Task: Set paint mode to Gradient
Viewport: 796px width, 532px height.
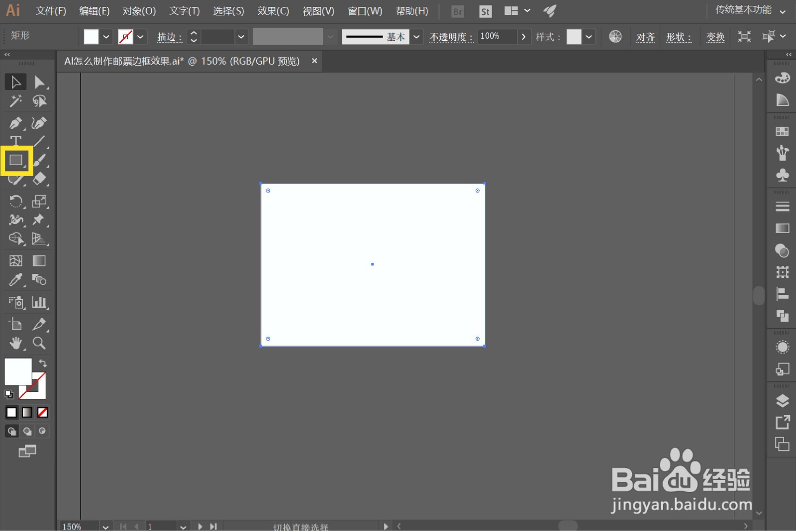Action: coord(27,412)
